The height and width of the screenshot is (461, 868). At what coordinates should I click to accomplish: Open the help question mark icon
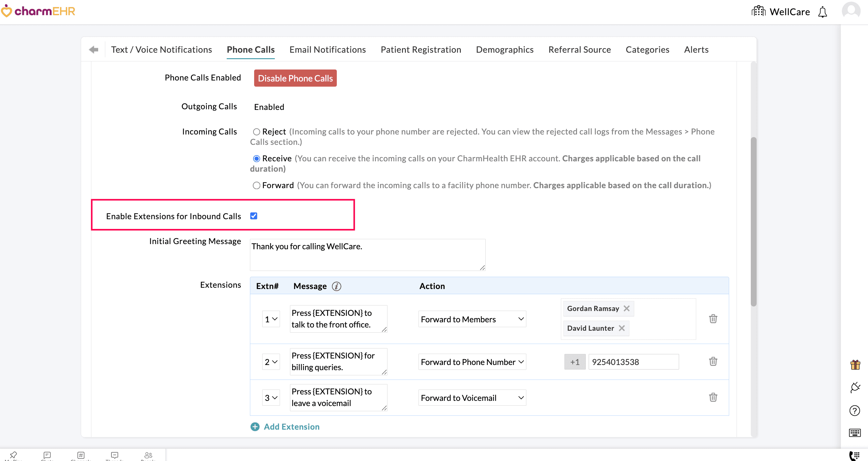854,411
